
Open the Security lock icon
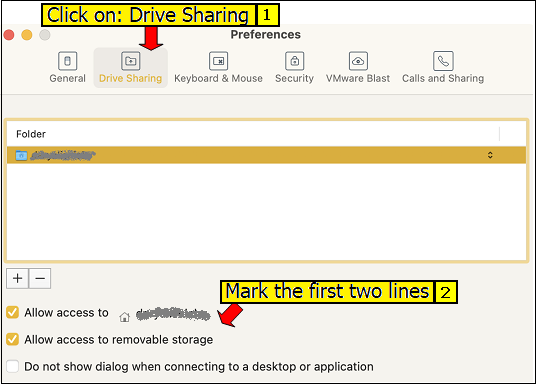(295, 61)
